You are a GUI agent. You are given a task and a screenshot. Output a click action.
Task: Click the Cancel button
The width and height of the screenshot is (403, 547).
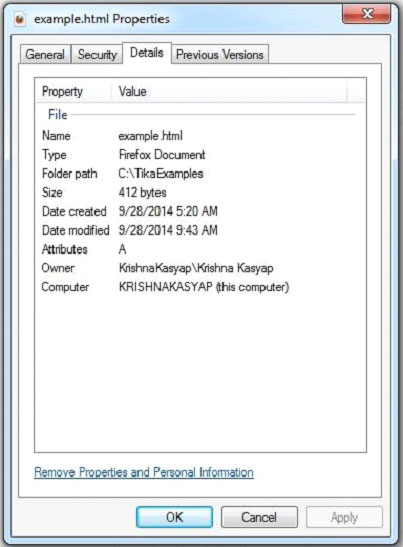(259, 517)
